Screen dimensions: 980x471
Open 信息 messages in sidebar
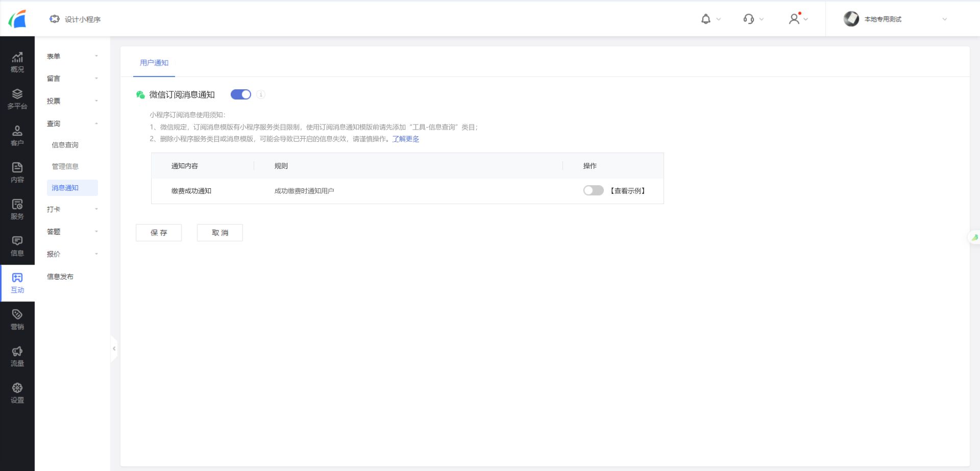point(17,246)
